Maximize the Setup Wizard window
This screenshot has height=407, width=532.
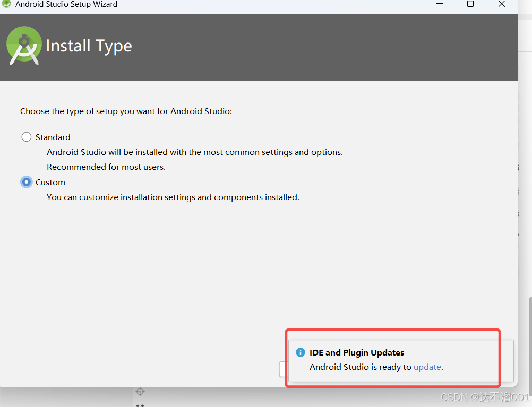pos(470,4)
